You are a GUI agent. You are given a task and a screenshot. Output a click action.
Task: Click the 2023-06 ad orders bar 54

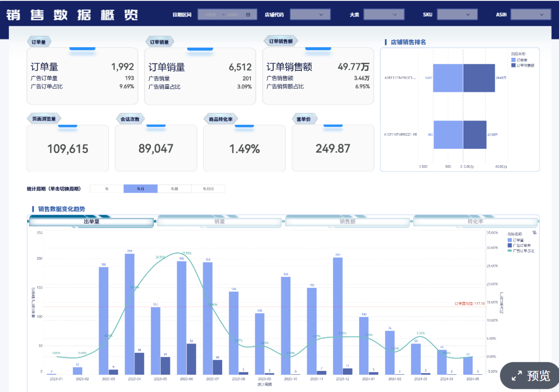coord(191,359)
